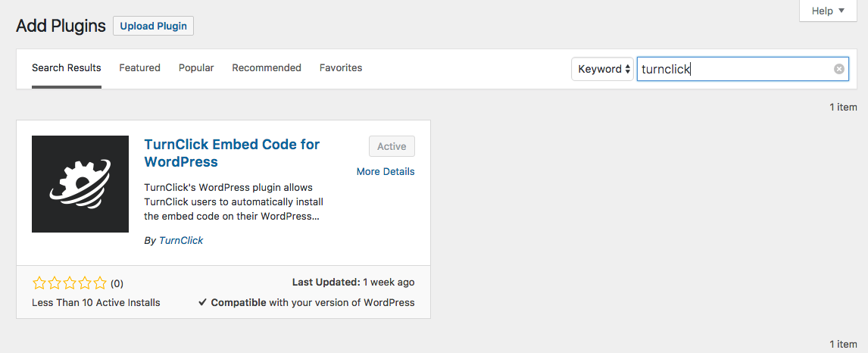Switch to the Featured tab
868x353 pixels.
pos(139,67)
